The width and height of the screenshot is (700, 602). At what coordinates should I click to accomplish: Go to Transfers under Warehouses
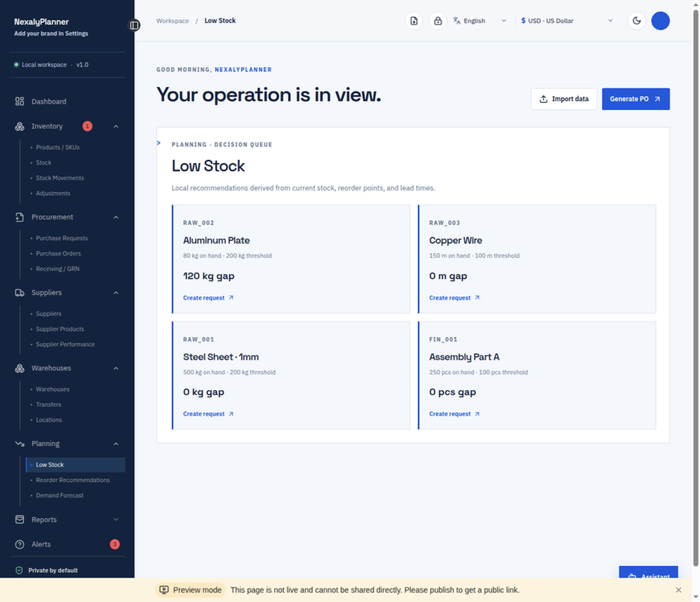49,405
